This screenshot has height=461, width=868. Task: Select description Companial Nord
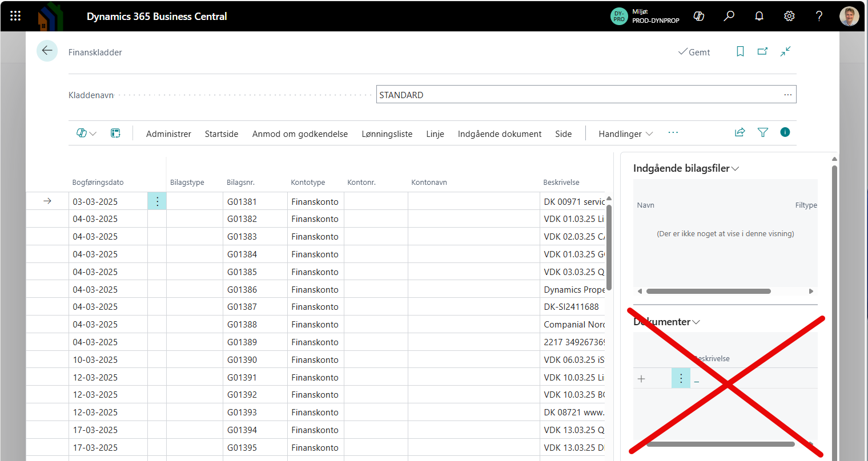tap(572, 324)
